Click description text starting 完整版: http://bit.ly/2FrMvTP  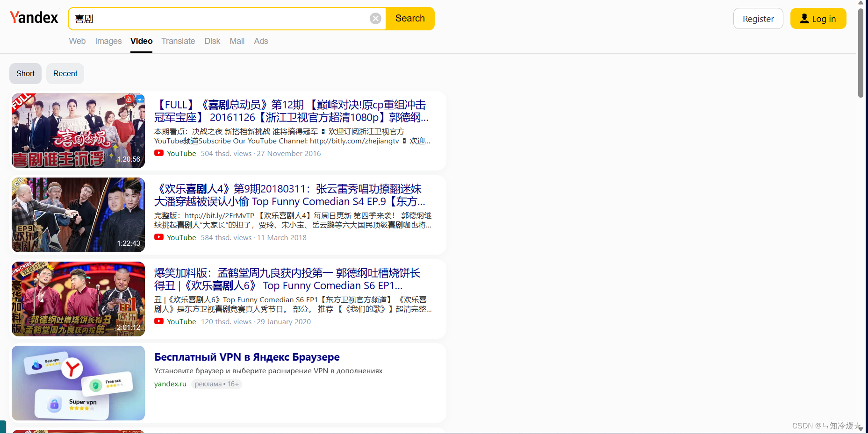coord(293,221)
